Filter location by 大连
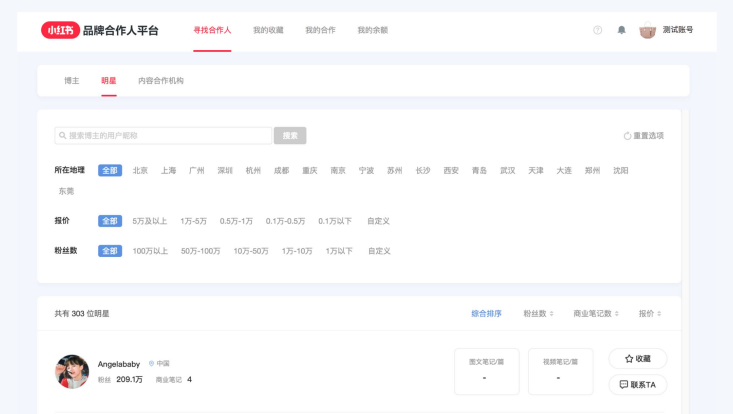733x414 pixels. click(564, 171)
